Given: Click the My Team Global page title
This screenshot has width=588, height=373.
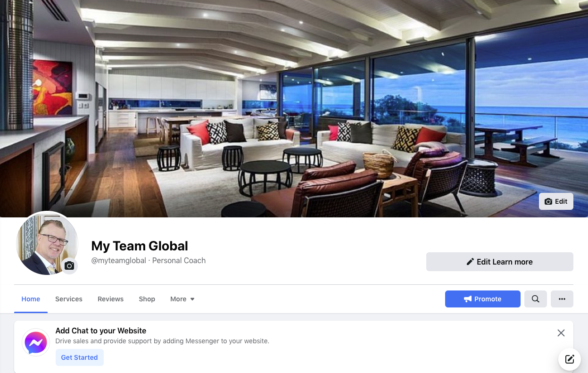Looking at the screenshot, I should 140,246.
